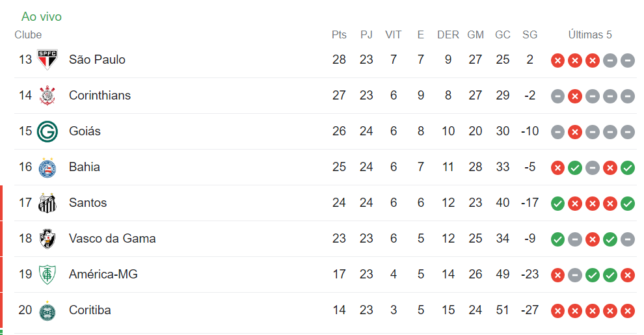Click the Corinthians club crest

[x=47, y=96]
